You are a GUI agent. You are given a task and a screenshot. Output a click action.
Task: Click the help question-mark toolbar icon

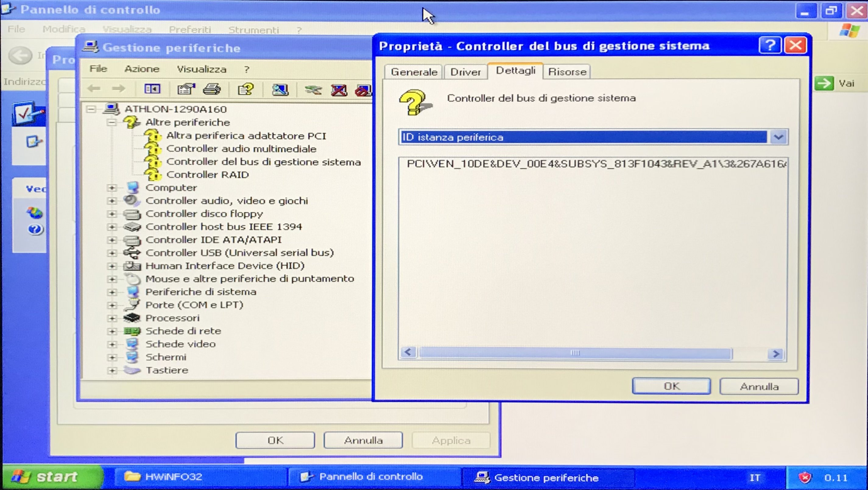[x=246, y=89]
